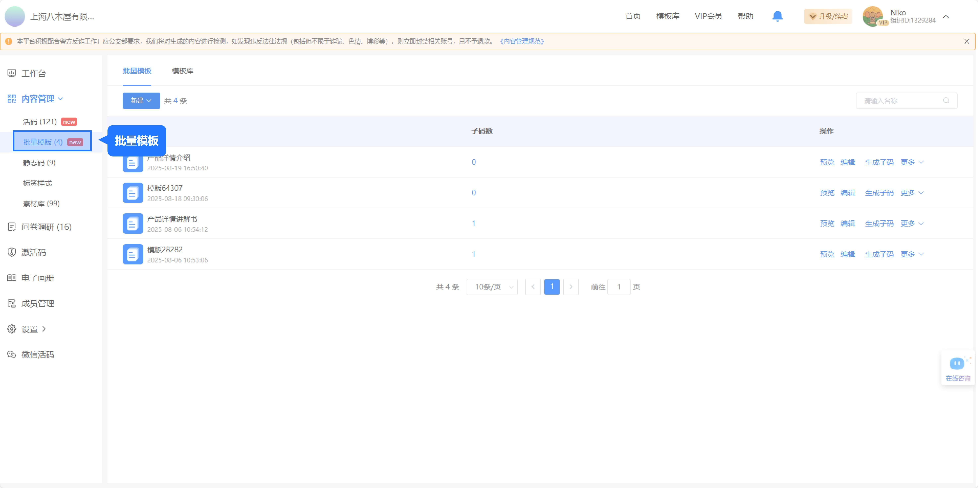This screenshot has width=980, height=488.
Task: Open the 内容管理 grid icon in sidebar
Action: tap(11, 99)
